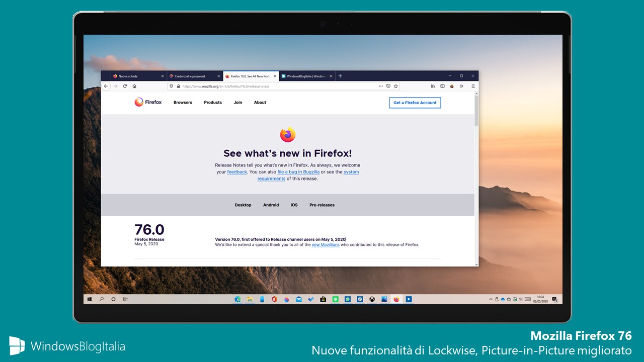The width and height of the screenshot is (644, 362).
Task: Open Task View on the taskbar
Action: click(x=125, y=299)
